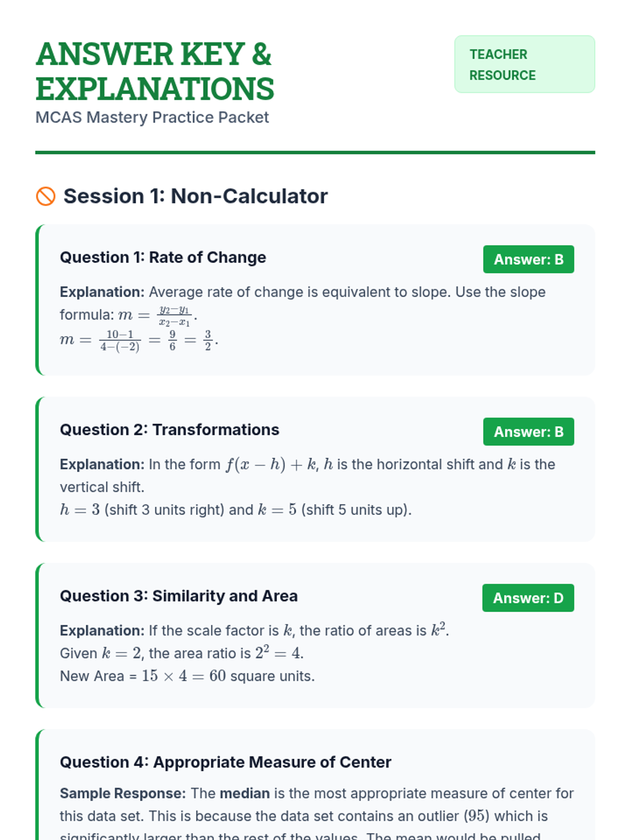Click the Teacher Resource badge
Viewport: 630px width, 840px height.
tap(524, 65)
